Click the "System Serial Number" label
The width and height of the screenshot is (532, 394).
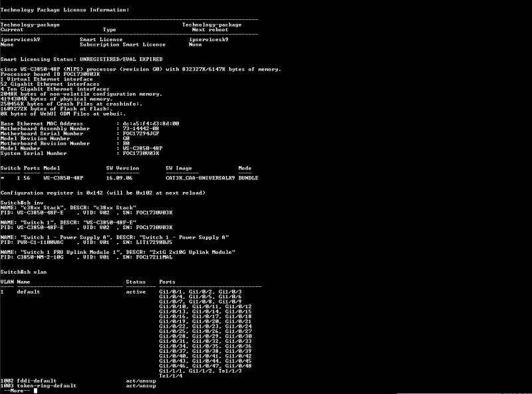coord(34,153)
